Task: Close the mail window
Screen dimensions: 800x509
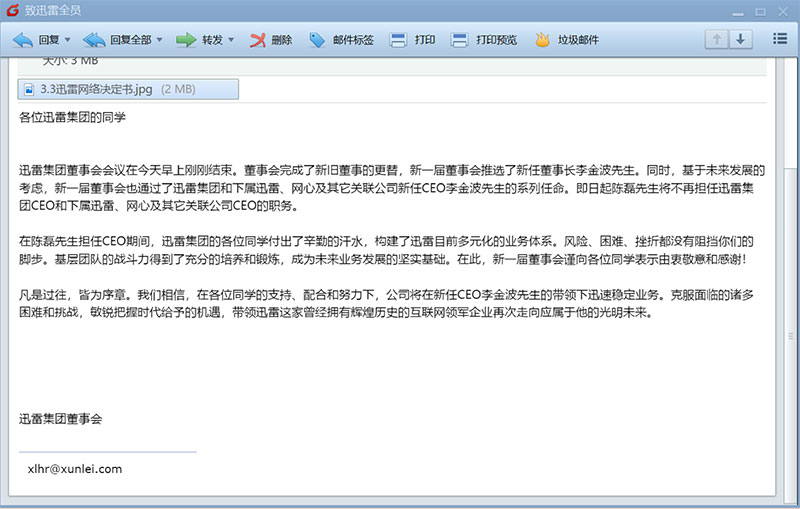Action: (x=783, y=11)
